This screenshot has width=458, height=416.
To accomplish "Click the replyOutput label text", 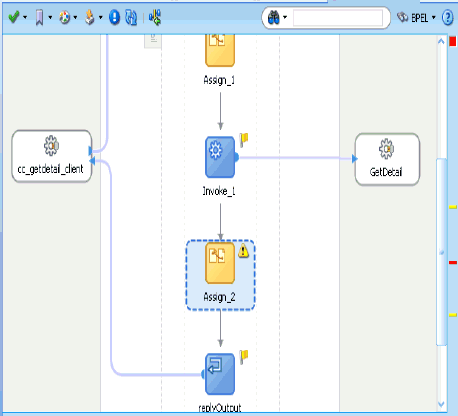I will (220, 408).
